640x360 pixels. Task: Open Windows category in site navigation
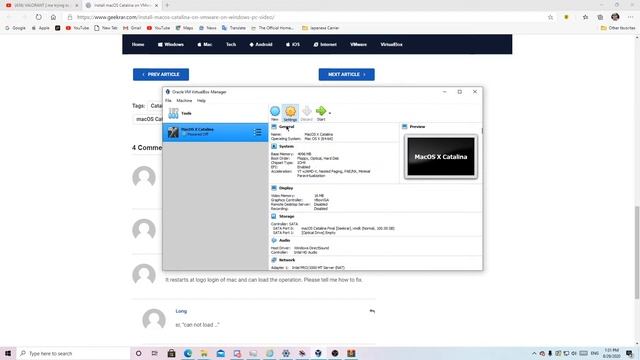click(171, 44)
